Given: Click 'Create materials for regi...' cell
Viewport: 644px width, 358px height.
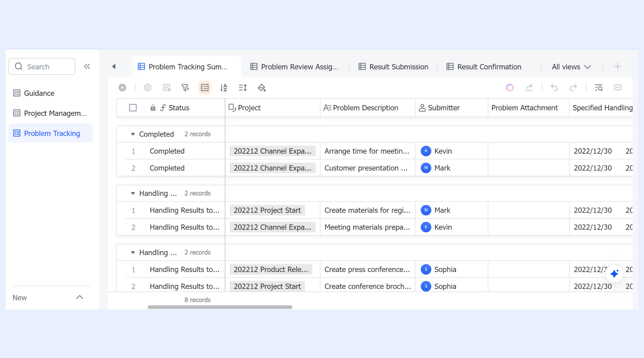Looking at the screenshot, I should tap(368, 210).
